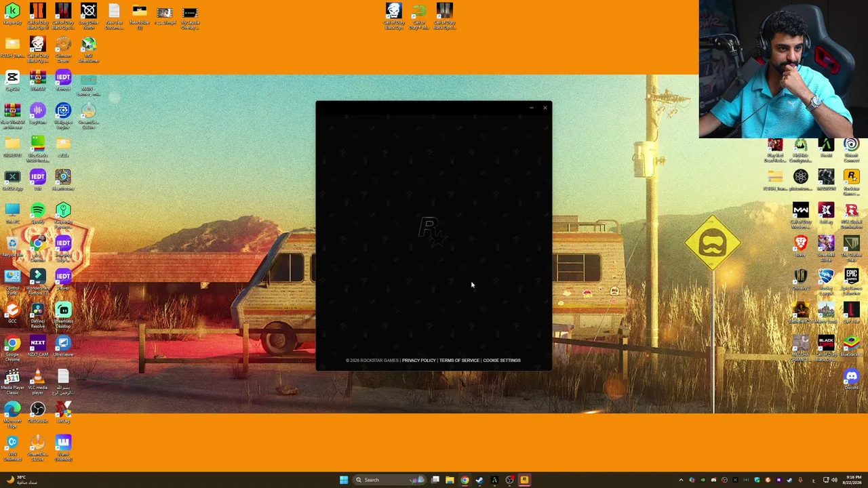The width and height of the screenshot is (868, 488).
Task: Open Media Player Classic shortcut
Action: [12, 381]
